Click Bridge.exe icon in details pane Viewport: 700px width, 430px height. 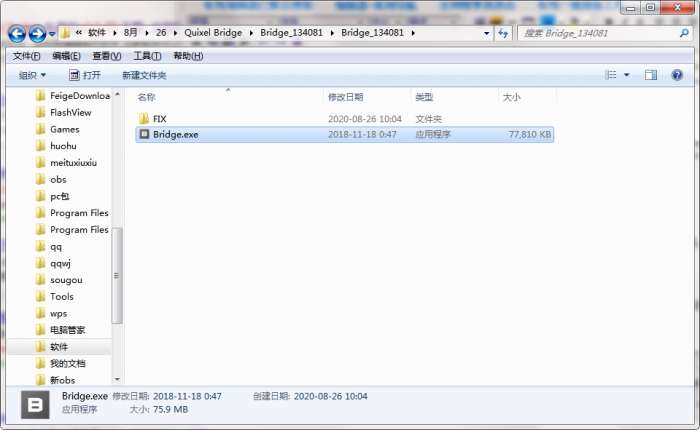click(x=35, y=405)
